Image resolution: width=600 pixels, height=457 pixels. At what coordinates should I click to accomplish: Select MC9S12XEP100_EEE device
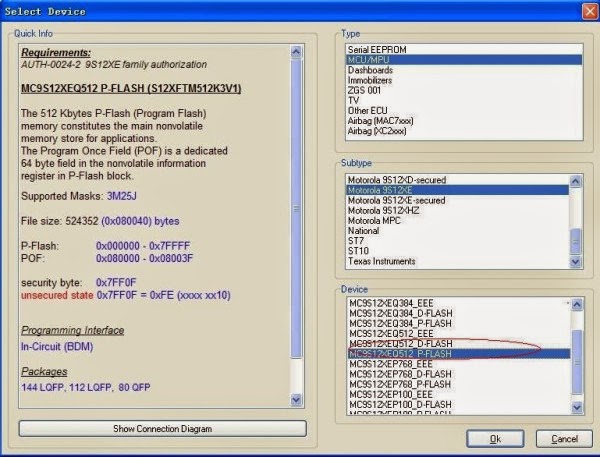tap(459, 394)
